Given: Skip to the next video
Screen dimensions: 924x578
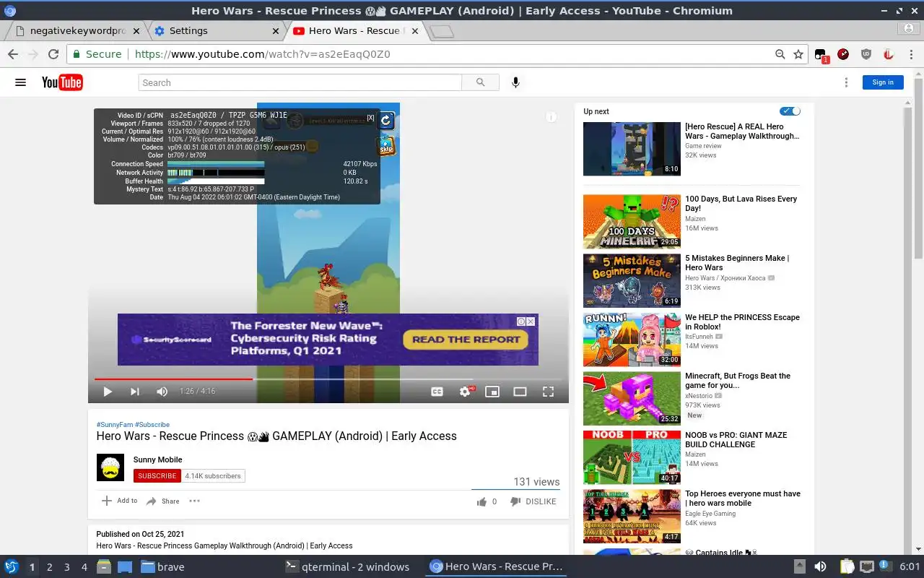Looking at the screenshot, I should point(134,392).
